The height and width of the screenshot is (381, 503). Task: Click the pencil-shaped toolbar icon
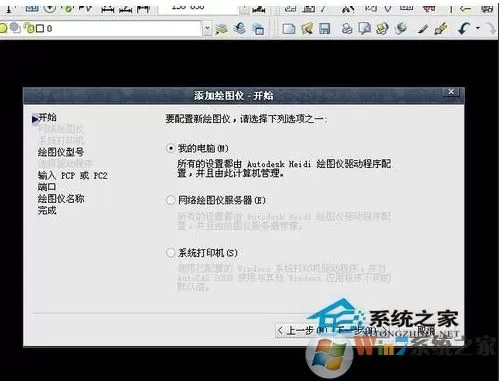[x=423, y=29]
